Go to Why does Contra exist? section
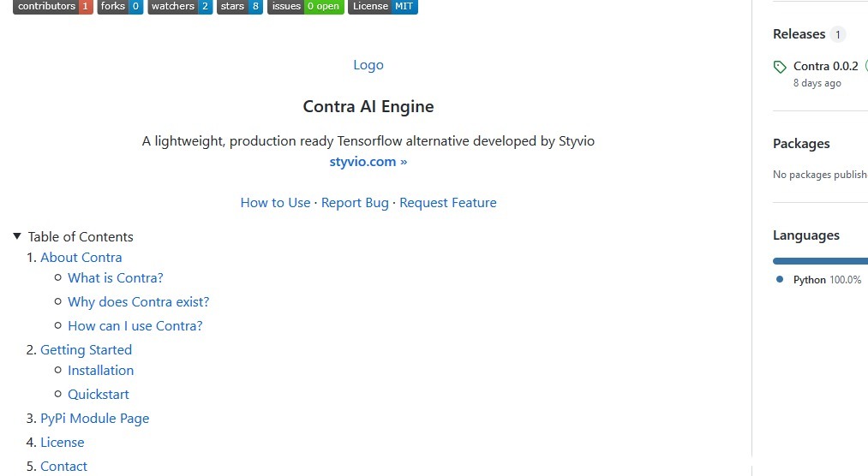 pyautogui.click(x=139, y=302)
